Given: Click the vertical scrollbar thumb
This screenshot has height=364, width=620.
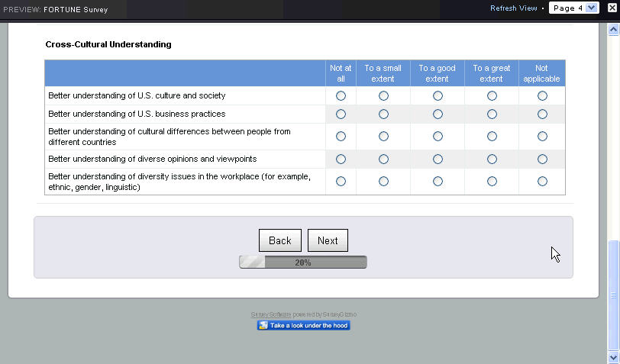Looking at the screenshot, I should 612,294.
